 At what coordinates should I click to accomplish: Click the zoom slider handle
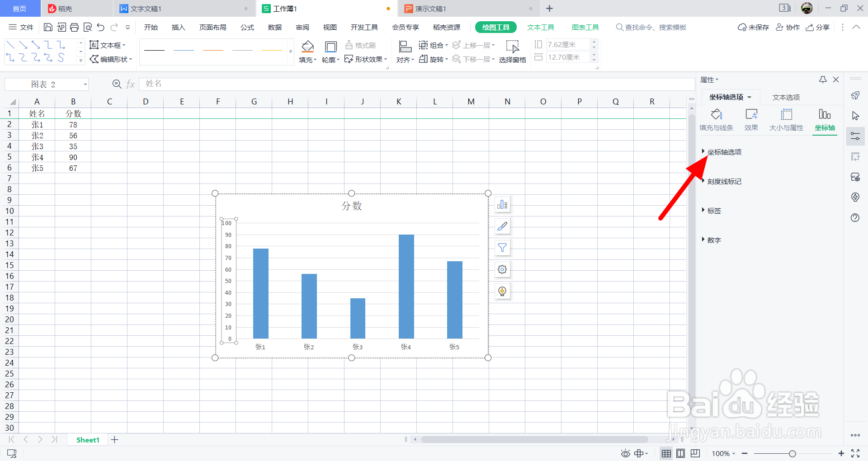click(x=792, y=453)
